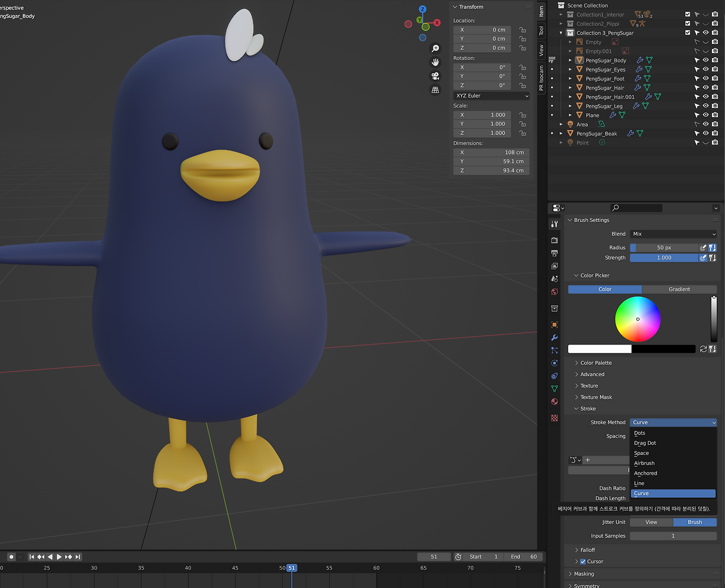Open the View Layer properties icon
This screenshot has height=588, width=725.
pos(555,266)
